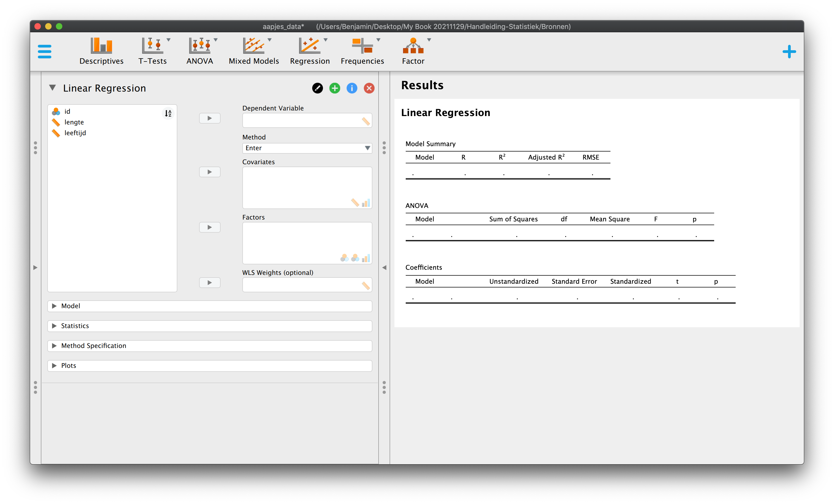The image size is (834, 504).
Task: Click the results panel collapse arrow
Action: coord(384,267)
